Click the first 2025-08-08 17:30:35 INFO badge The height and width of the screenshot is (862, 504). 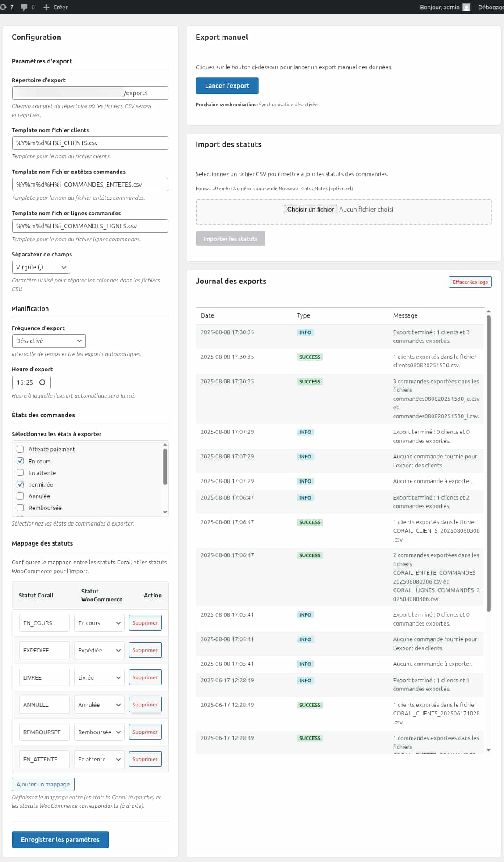305,332
